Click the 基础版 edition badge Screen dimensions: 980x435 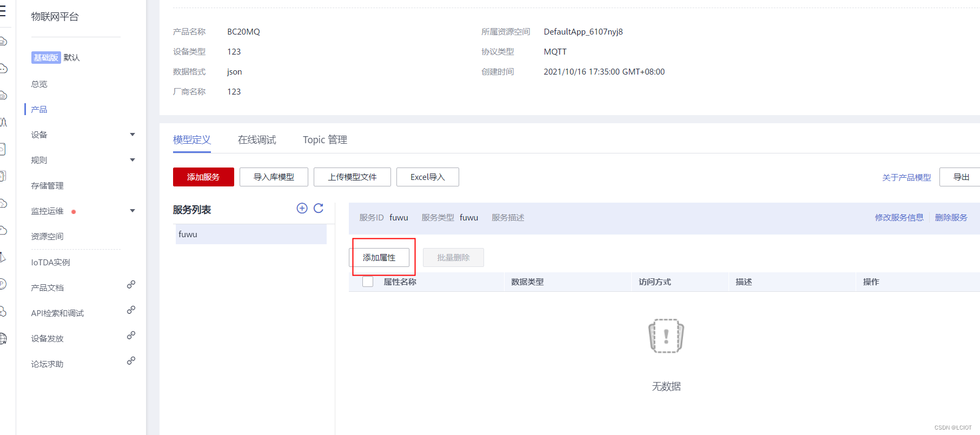46,58
